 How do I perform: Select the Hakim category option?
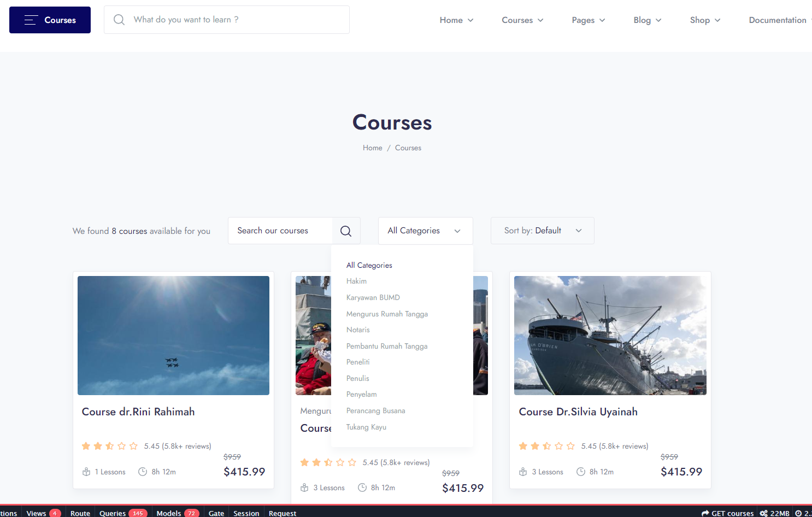click(356, 281)
